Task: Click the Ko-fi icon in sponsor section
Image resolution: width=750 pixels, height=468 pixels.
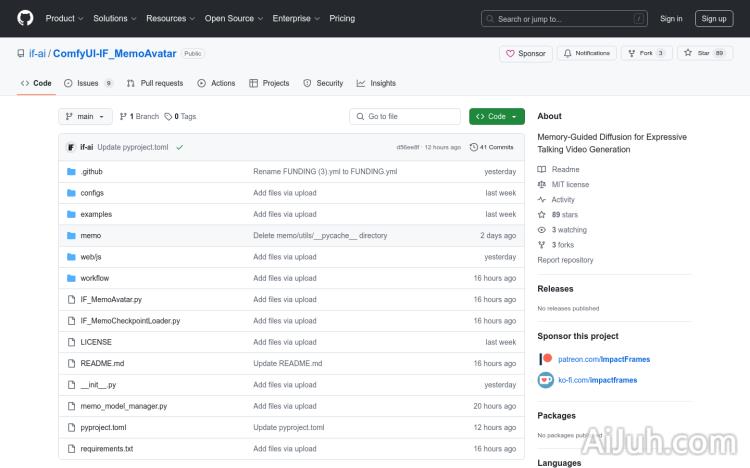Action: [545, 380]
